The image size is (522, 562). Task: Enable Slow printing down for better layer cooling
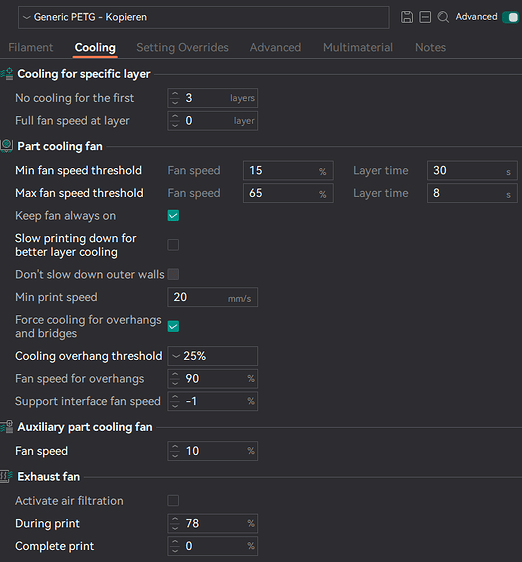point(173,245)
